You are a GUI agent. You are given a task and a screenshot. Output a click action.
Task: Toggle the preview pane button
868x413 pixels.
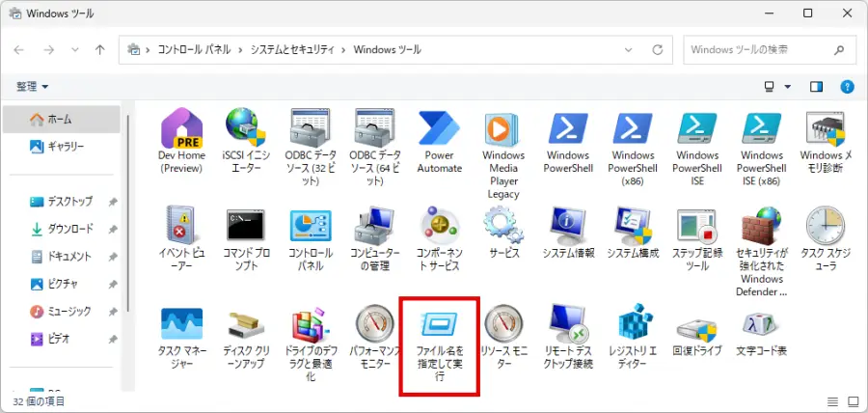pos(816,87)
